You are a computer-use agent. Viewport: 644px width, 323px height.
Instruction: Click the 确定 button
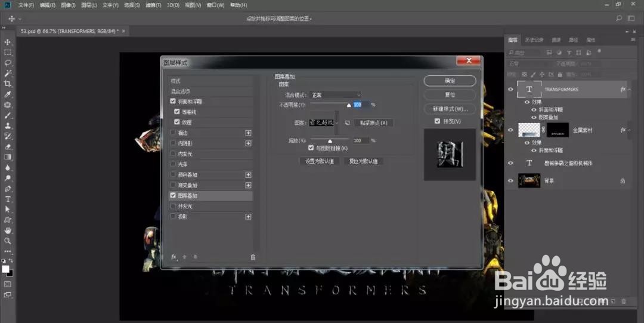tap(450, 81)
